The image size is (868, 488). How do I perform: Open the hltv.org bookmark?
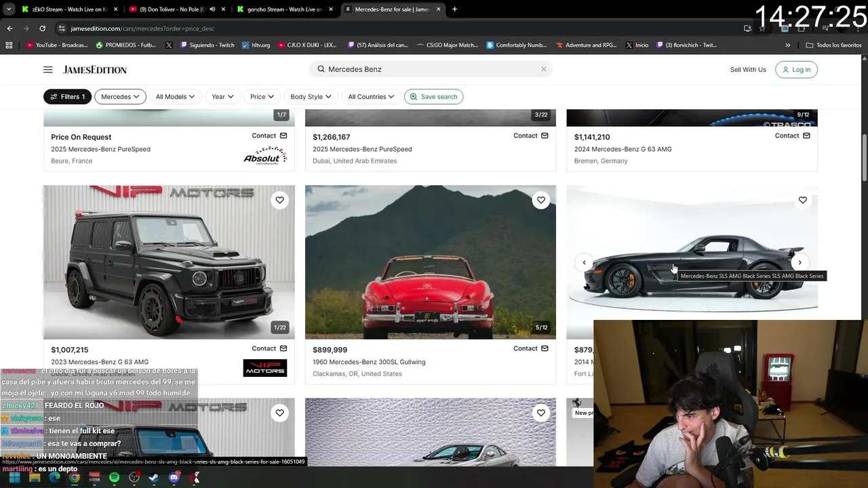(256, 45)
